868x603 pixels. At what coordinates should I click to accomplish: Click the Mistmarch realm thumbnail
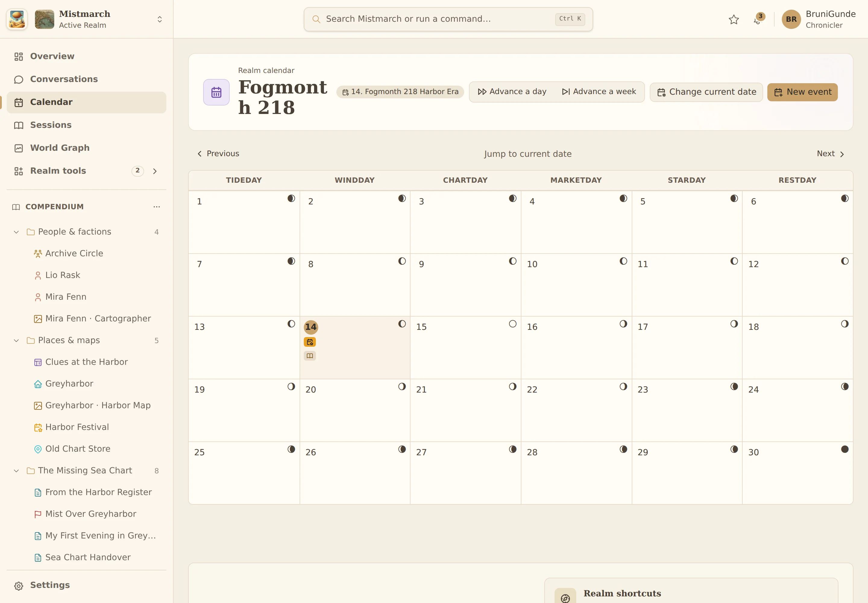pyautogui.click(x=45, y=19)
